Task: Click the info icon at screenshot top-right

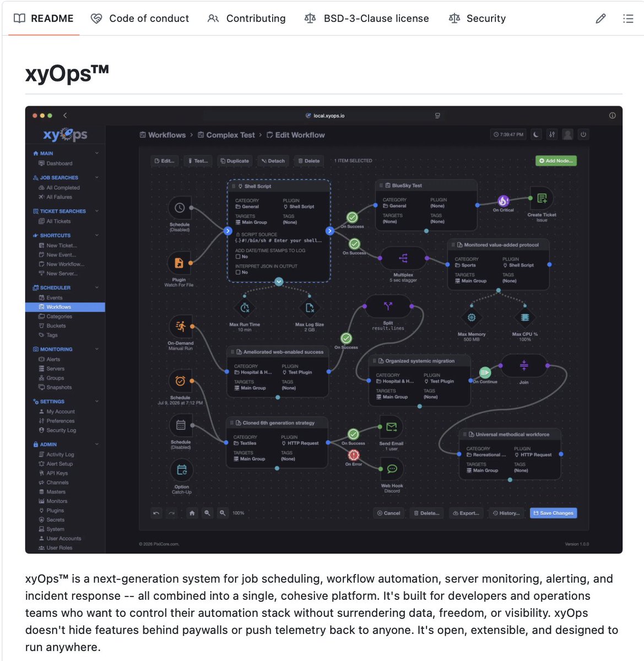Action: click(612, 116)
